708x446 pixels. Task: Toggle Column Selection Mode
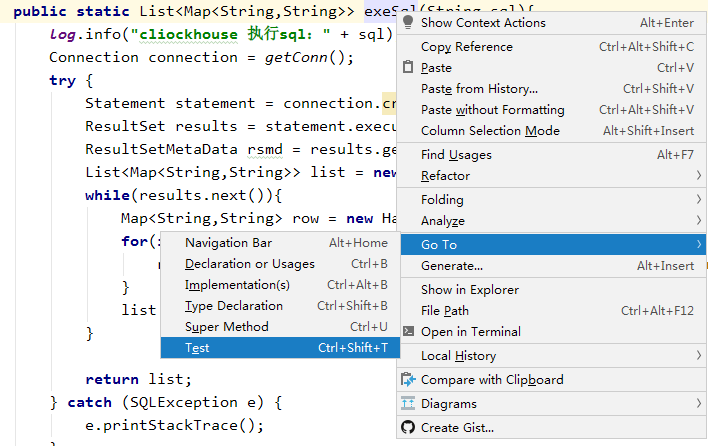[490, 131]
